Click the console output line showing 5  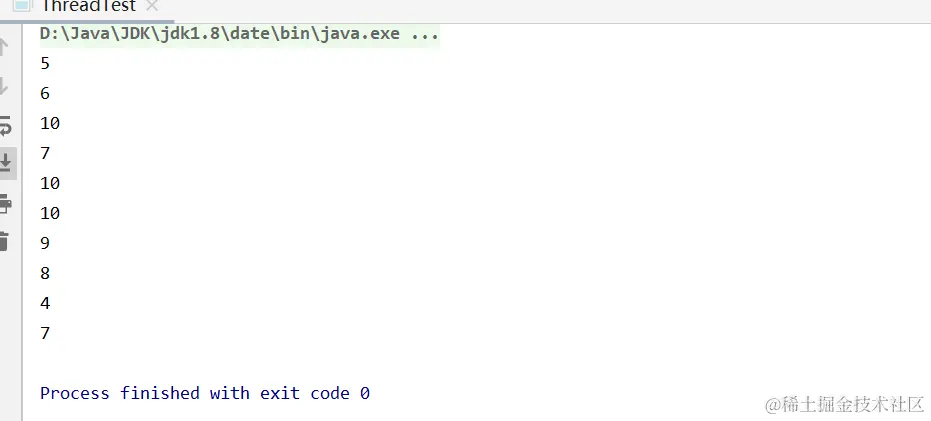pos(45,64)
